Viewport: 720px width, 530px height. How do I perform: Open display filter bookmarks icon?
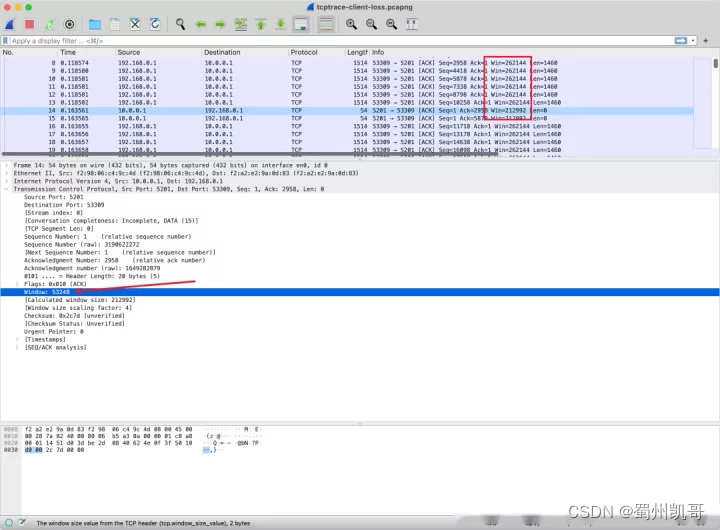pyautogui.click(x=6, y=41)
